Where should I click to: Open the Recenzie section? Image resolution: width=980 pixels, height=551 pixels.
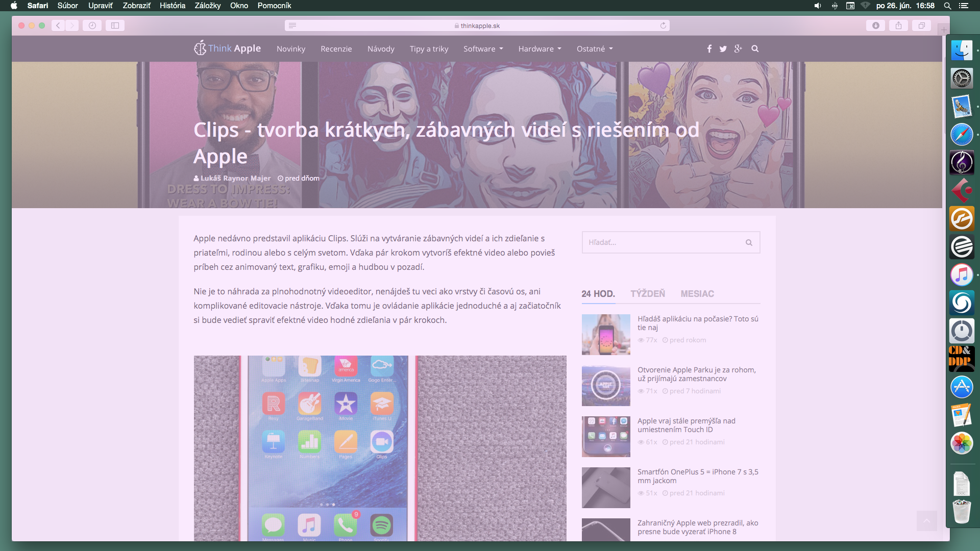click(336, 49)
